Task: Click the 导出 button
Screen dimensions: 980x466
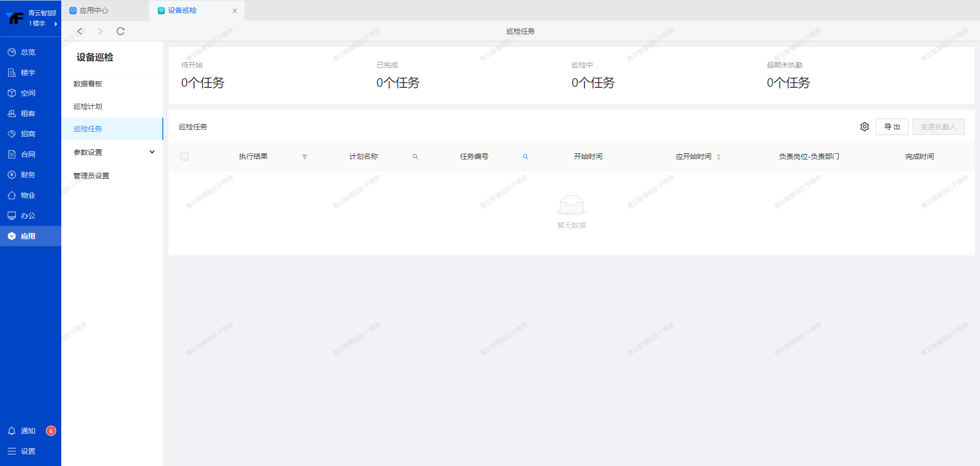Action: tap(892, 127)
